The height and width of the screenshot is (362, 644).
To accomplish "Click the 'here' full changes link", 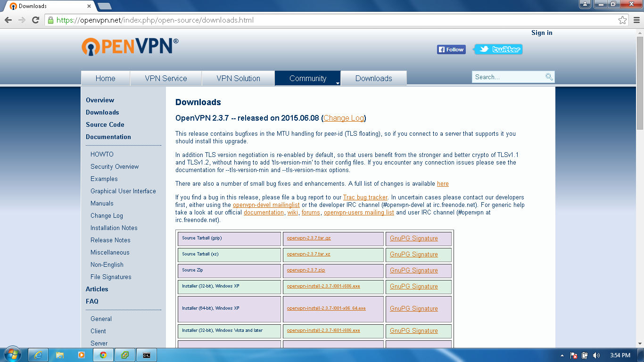I will point(443,184).
